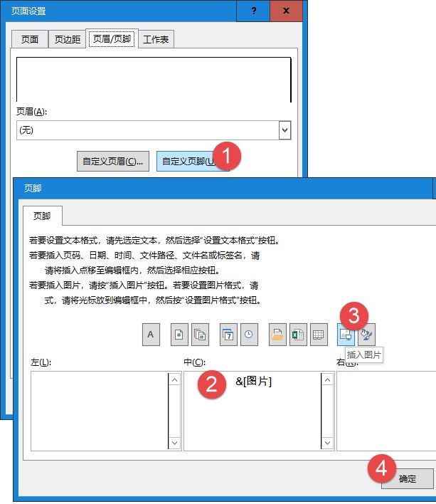This screenshot has height=504, width=436.
Task: Insert file name using Excel icon
Action: [x=298, y=335]
